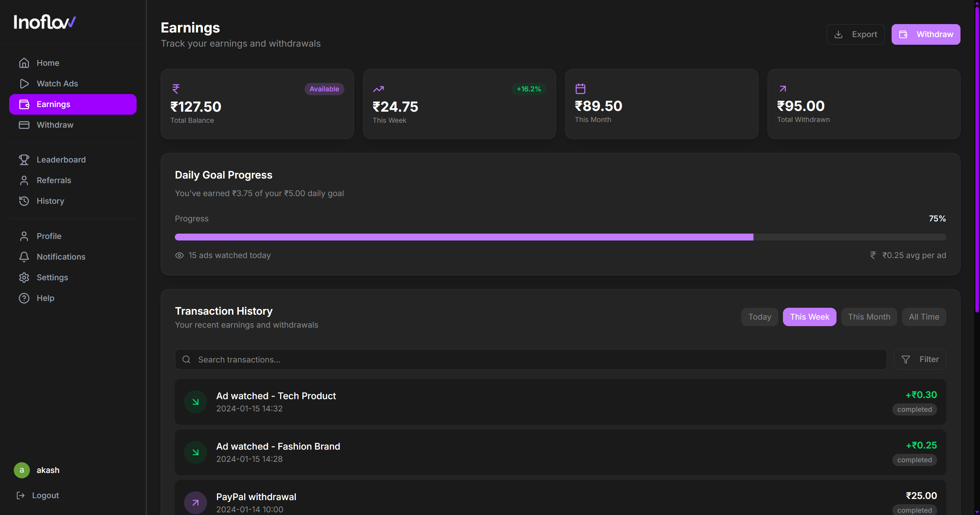Click the Logout exit icon

21,495
